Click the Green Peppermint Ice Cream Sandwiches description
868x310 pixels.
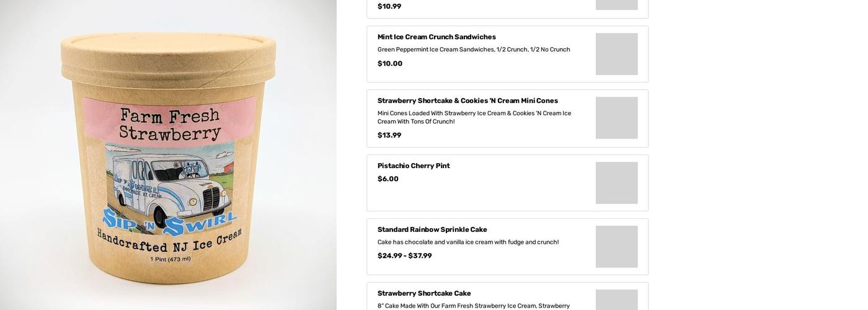pos(474,50)
